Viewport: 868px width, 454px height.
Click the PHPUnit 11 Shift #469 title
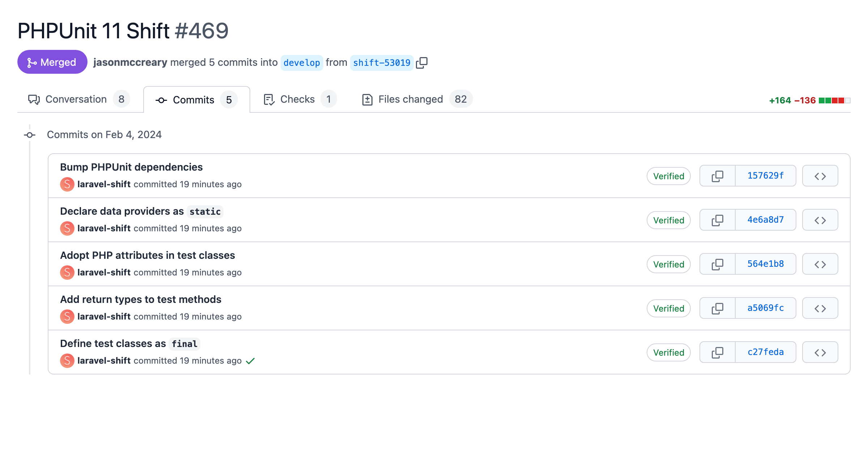(x=123, y=31)
